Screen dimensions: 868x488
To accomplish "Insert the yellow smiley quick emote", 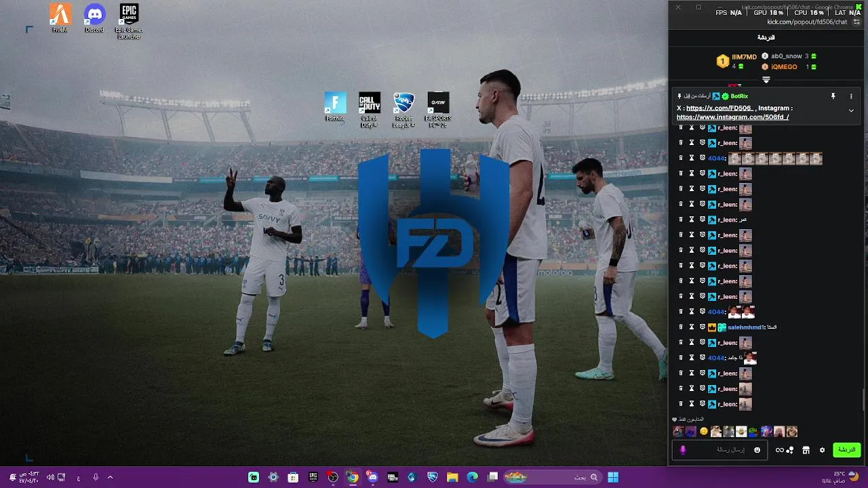I will pos(704,432).
